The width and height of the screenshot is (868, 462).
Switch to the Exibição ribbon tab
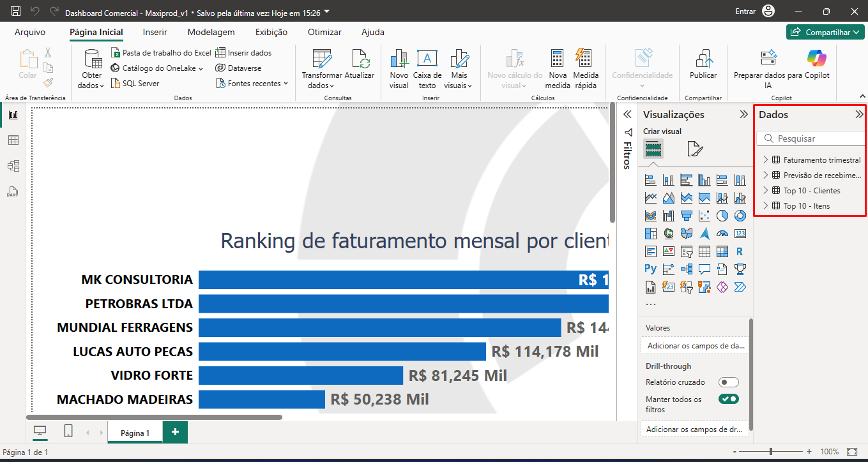[271, 32]
